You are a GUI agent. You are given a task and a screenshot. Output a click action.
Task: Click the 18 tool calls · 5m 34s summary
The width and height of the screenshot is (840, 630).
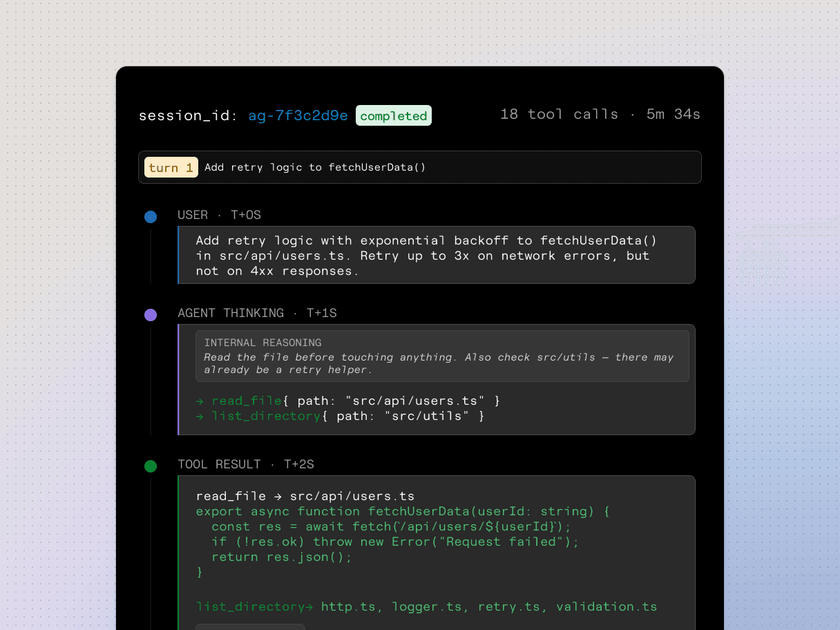click(x=600, y=114)
